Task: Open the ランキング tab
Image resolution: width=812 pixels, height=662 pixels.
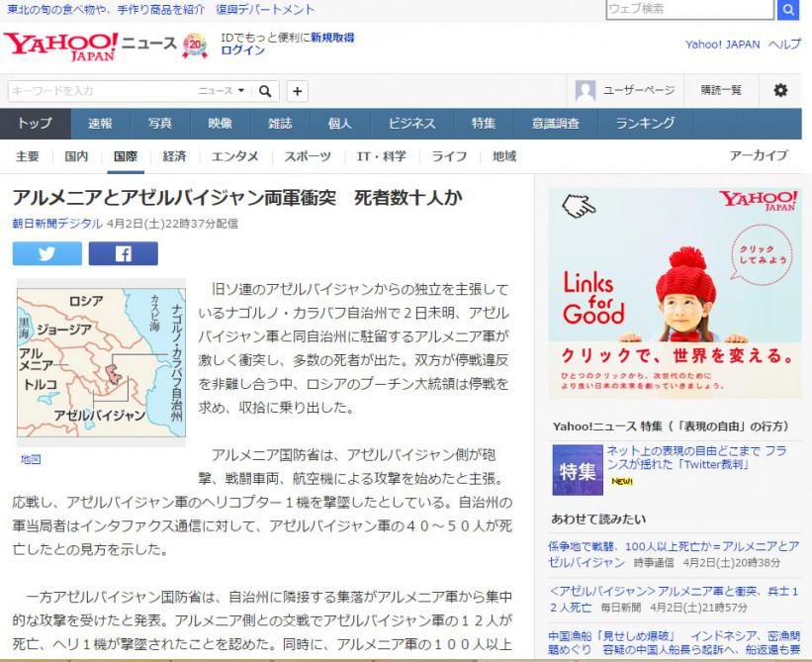Action: pos(645,124)
